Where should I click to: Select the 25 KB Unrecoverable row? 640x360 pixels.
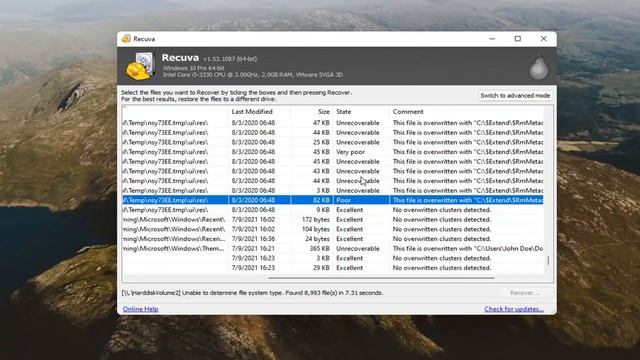point(333,142)
